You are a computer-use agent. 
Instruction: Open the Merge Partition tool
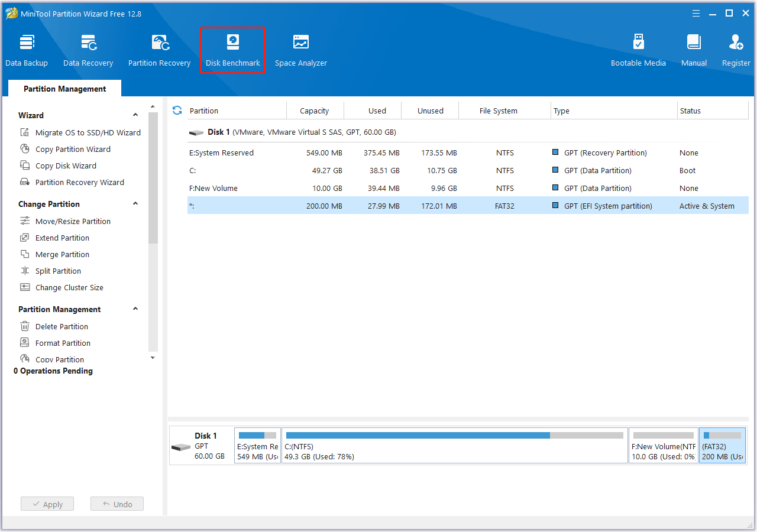(61, 254)
